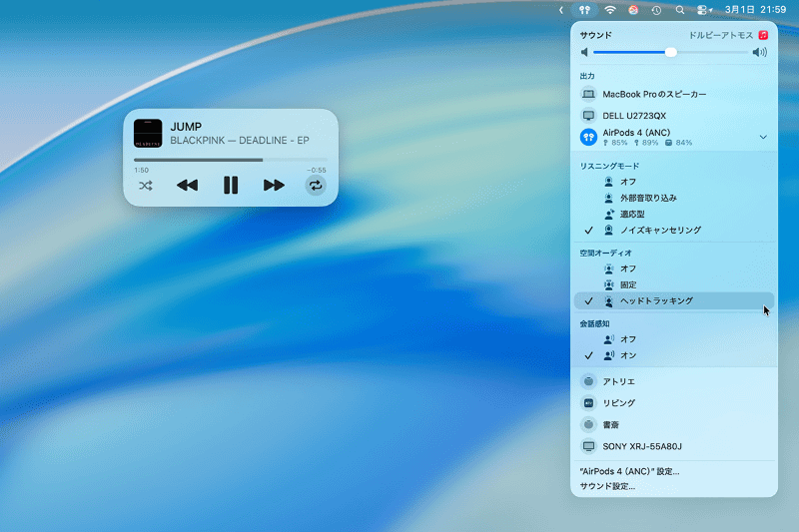Choose the リビング Apple TV output
The height and width of the screenshot is (532, 799).
coord(674,403)
